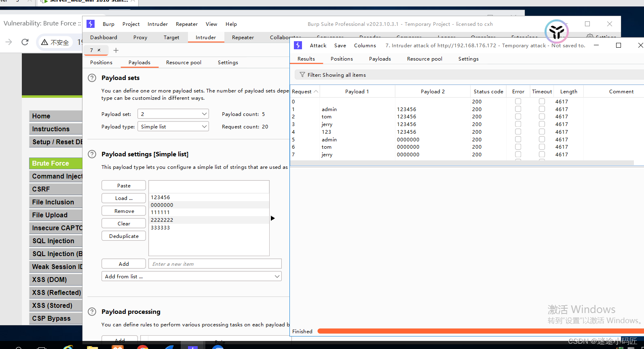
Task: Click the orange attack progress bar
Action: coord(480,331)
